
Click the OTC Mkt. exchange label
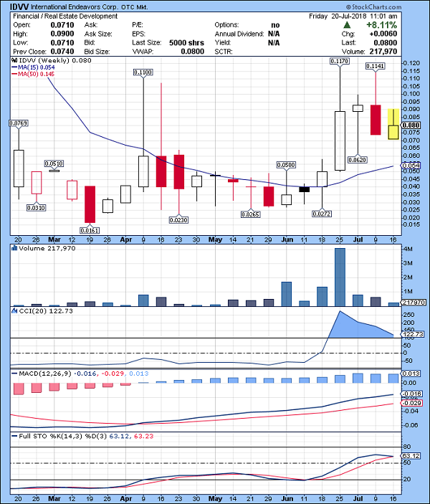point(135,7)
